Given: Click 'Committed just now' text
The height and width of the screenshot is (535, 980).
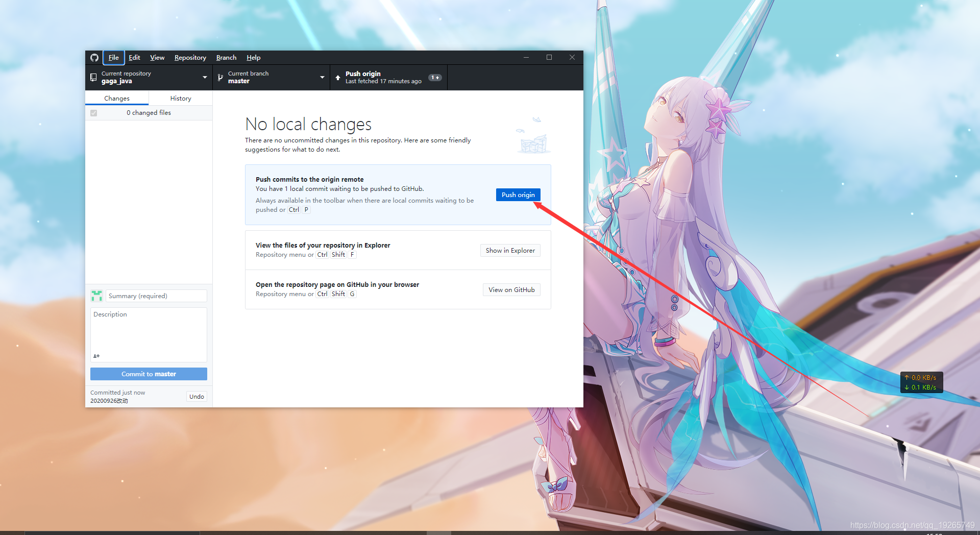Looking at the screenshot, I should pos(118,393).
